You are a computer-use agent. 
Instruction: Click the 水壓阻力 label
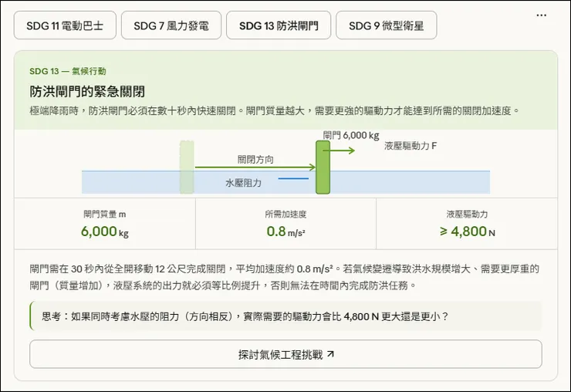click(243, 183)
